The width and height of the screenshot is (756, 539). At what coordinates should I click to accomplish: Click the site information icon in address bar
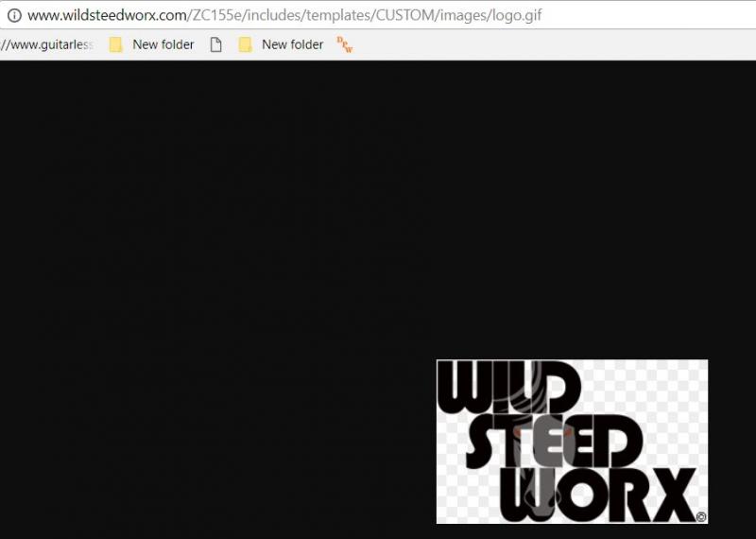coord(14,15)
